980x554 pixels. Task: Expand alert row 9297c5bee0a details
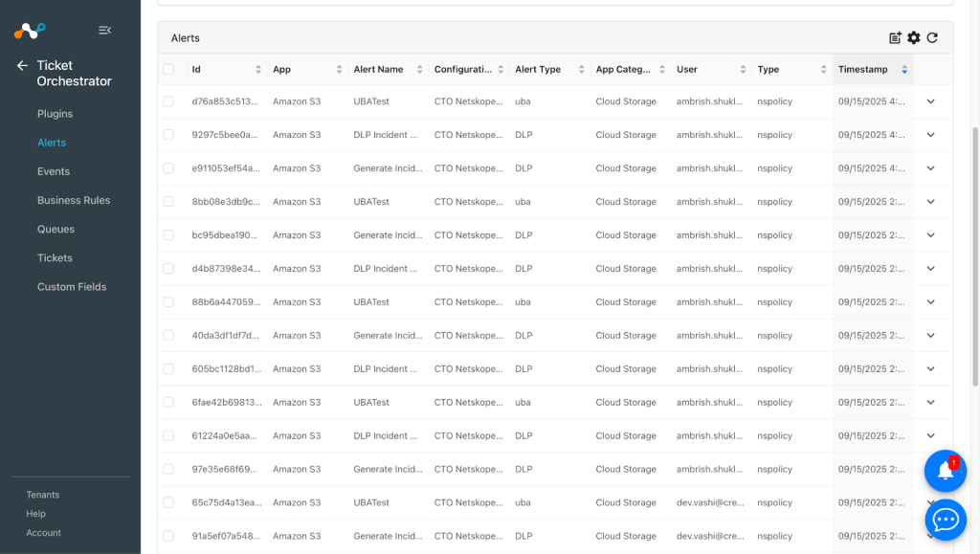(930, 135)
